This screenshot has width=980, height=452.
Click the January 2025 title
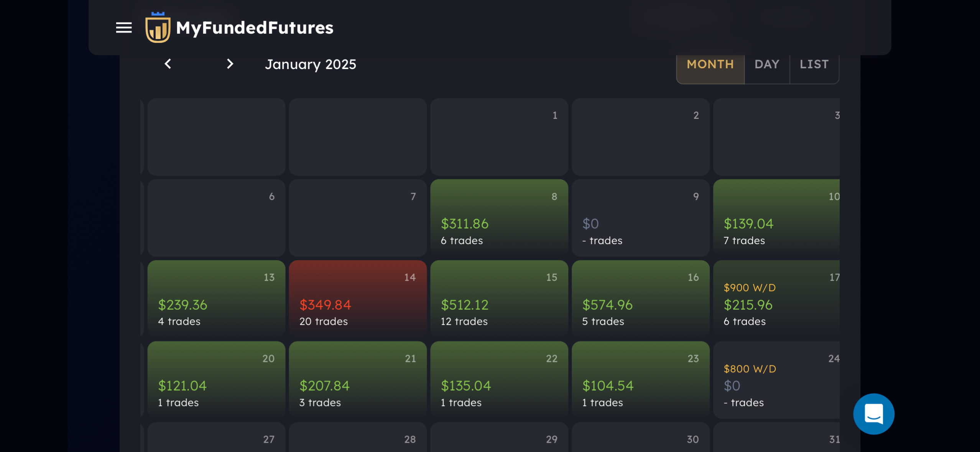pyautogui.click(x=311, y=64)
